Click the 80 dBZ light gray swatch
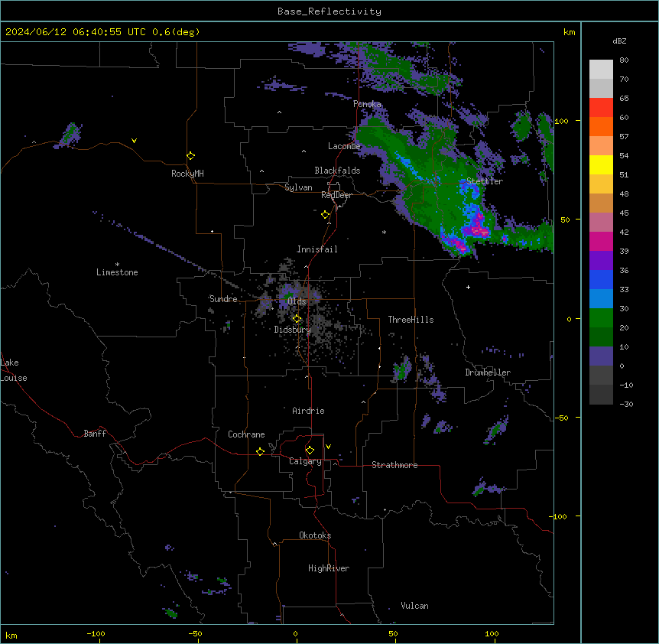Screen dimensions: 659x644 pyautogui.click(x=601, y=70)
